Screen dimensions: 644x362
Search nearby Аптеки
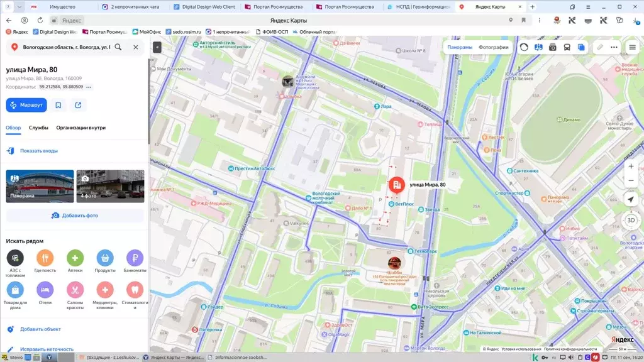pos(75,261)
